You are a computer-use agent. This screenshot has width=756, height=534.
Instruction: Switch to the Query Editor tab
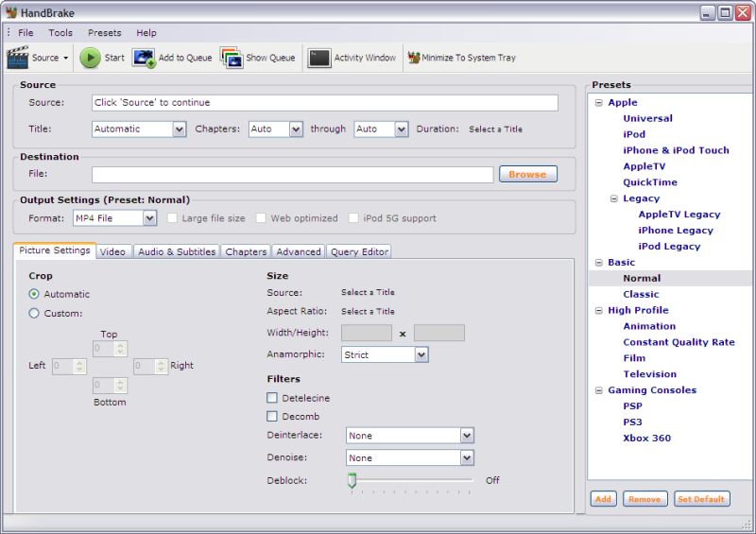pyautogui.click(x=359, y=251)
